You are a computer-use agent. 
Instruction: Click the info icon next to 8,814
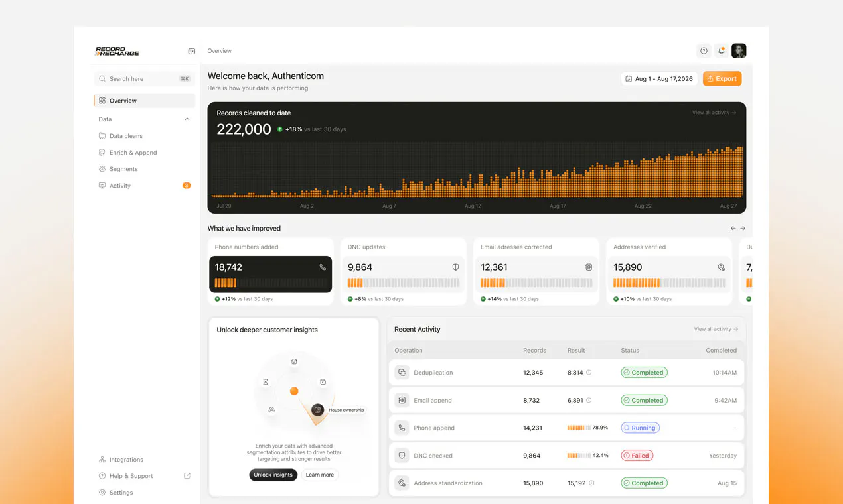589,373
